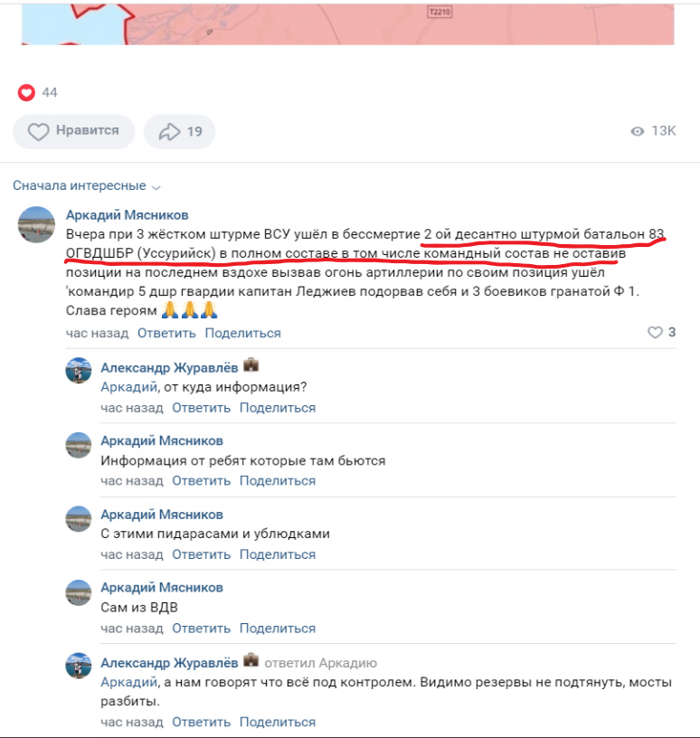Like the post with Нравится button
The width and height of the screenshot is (700, 738).
click(74, 131)
